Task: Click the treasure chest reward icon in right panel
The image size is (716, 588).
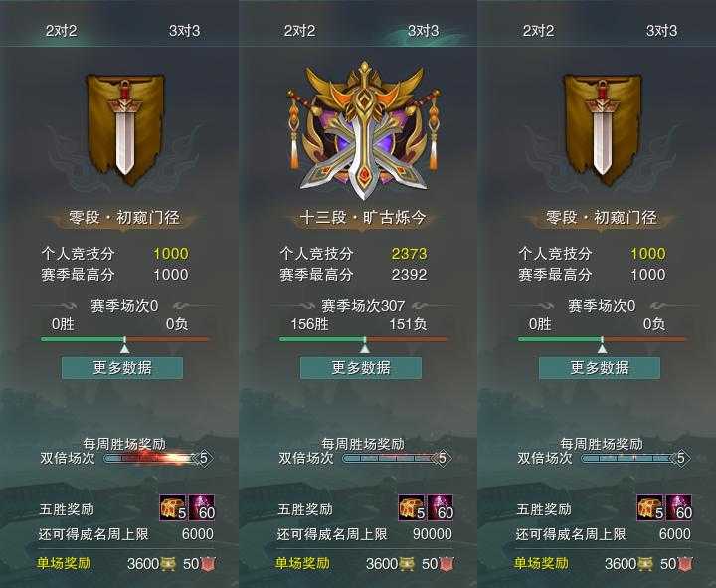Action: 650,508
